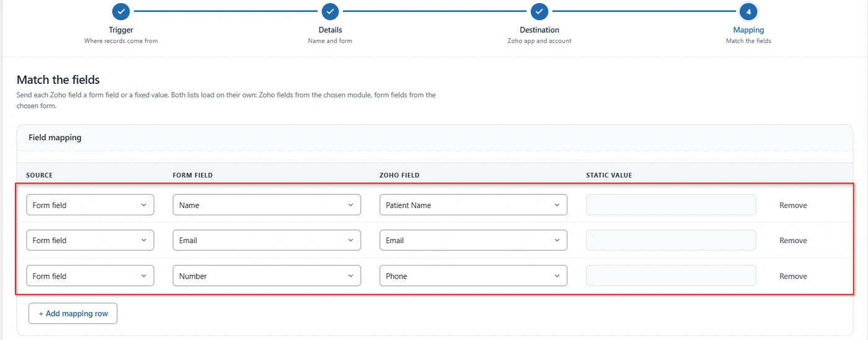Remove the Patient Name mapping row
868x340 pixels.
click(x=793, y=205)
